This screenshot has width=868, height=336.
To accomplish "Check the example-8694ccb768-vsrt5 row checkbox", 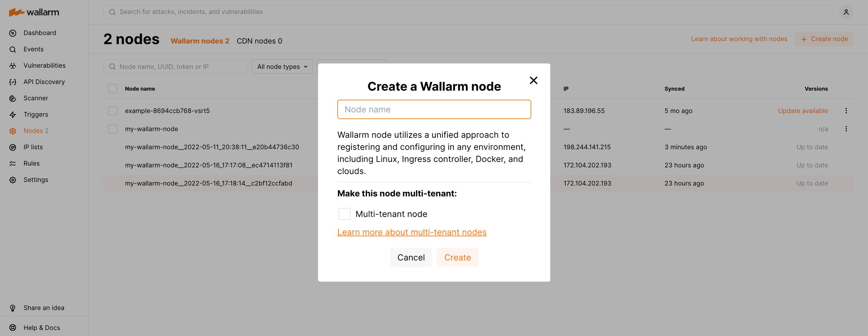I will tap(113, 110).
